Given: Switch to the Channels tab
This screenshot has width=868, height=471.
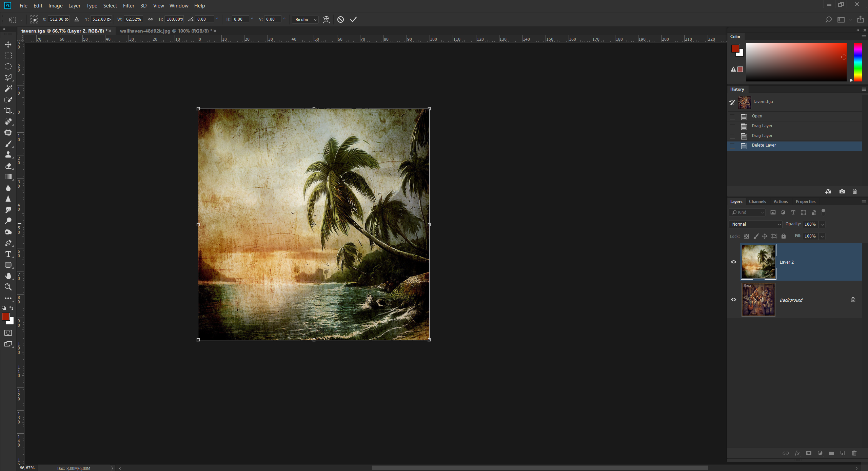Looking at the screenshot, I should tap(757, 202).
